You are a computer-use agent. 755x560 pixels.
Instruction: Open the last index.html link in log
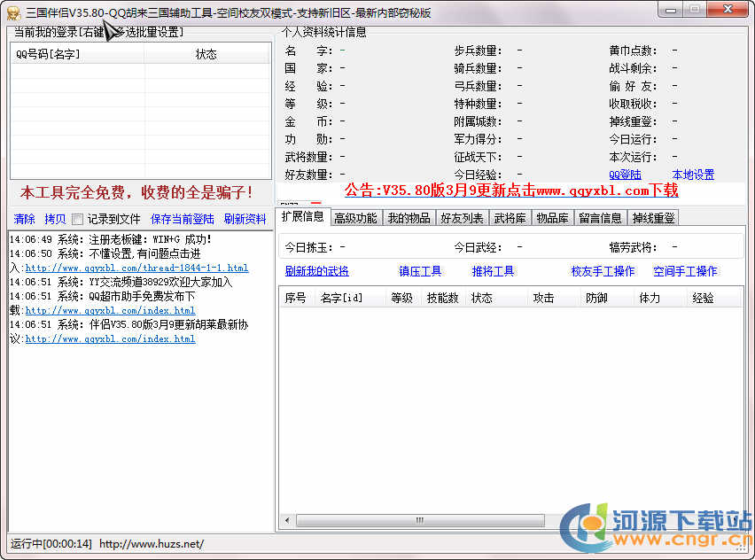point(110,339)
